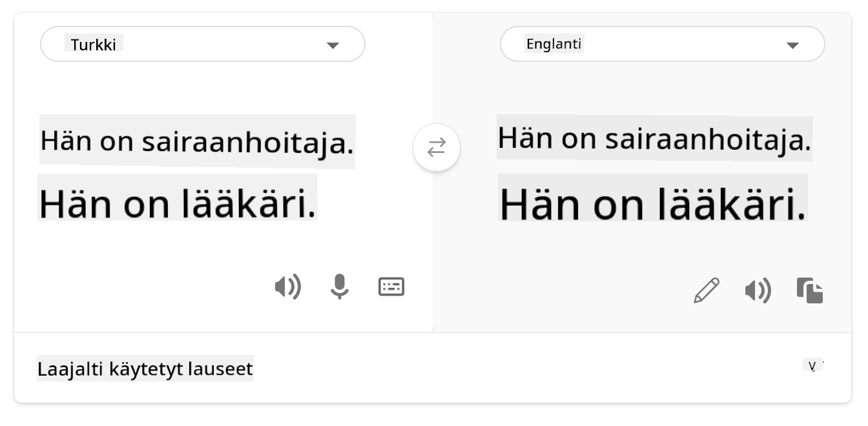The image size is (868, 426).
Task: Open the Laajalti käytetyt lauseet section
Action: (145, 369)
